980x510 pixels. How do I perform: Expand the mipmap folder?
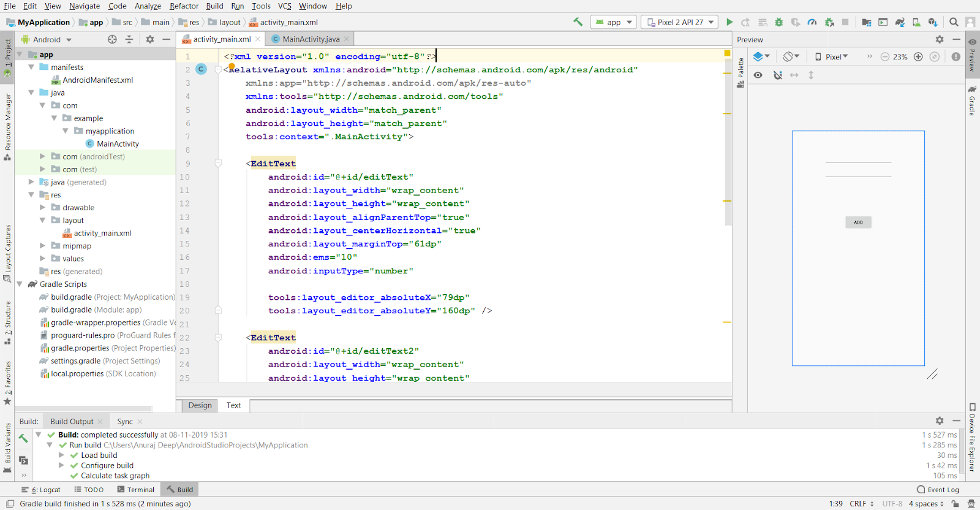43,246
